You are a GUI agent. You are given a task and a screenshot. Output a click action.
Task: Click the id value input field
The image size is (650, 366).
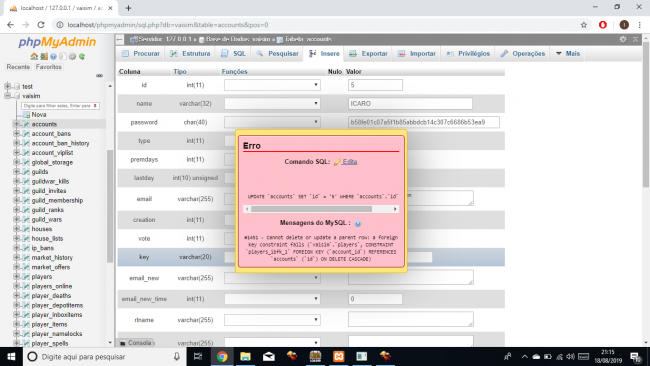(x=375, y=85)
